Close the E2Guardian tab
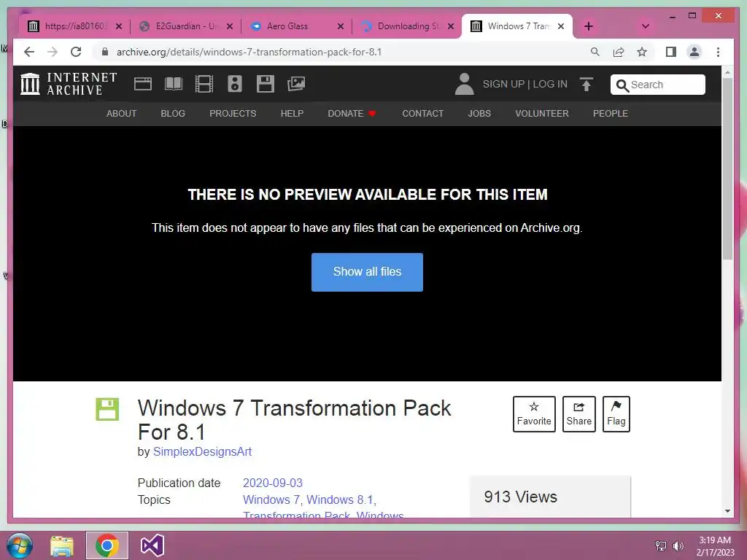 click(x=230, y=26)
